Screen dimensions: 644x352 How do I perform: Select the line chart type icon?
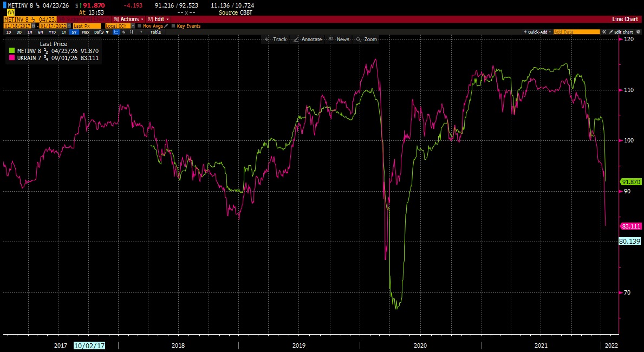click(x=116, y=32)
